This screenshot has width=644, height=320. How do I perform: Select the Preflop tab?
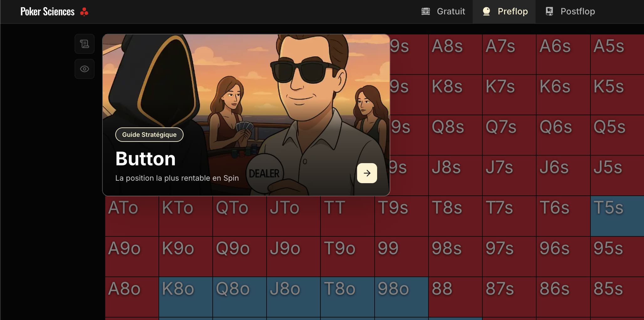(x=512, y=12)
